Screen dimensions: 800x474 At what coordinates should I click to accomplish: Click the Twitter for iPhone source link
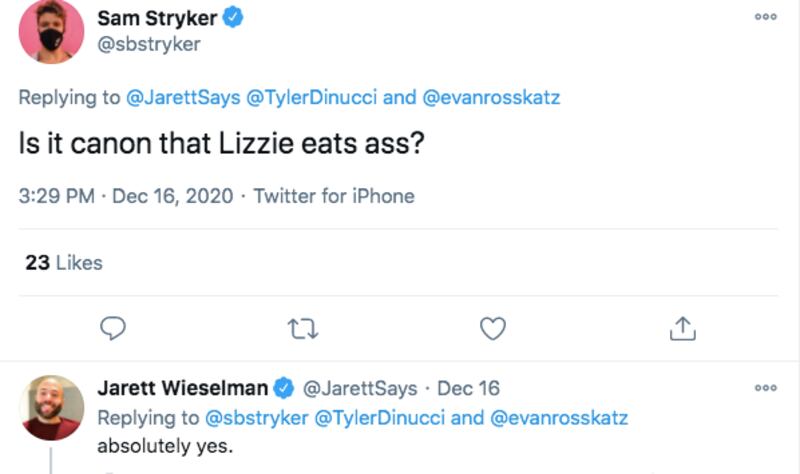[x=333, y=196]
